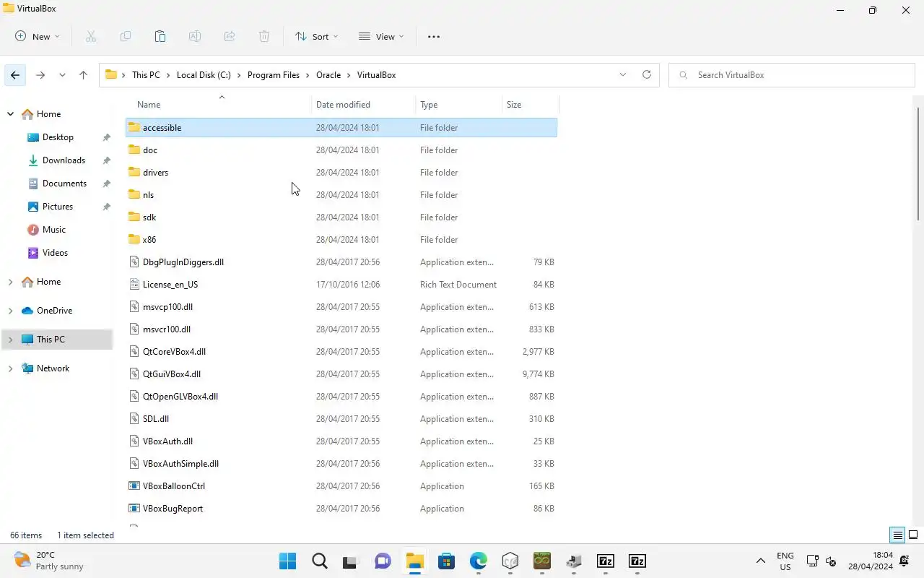
Task: Open Downloads in the navigation pane
Action: tap(64, 160)
